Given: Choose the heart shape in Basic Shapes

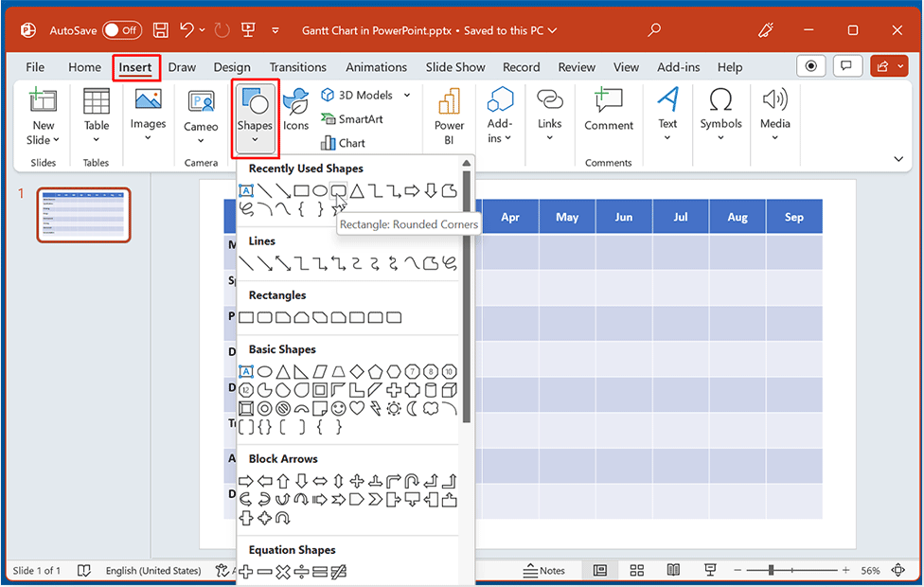Looking at the screenshot, I should coord(357,408).
